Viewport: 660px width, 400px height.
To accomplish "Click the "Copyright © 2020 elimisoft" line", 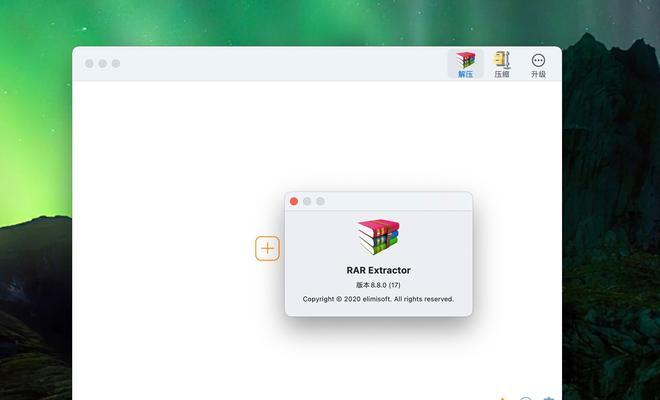I will [x=378, y=299].
